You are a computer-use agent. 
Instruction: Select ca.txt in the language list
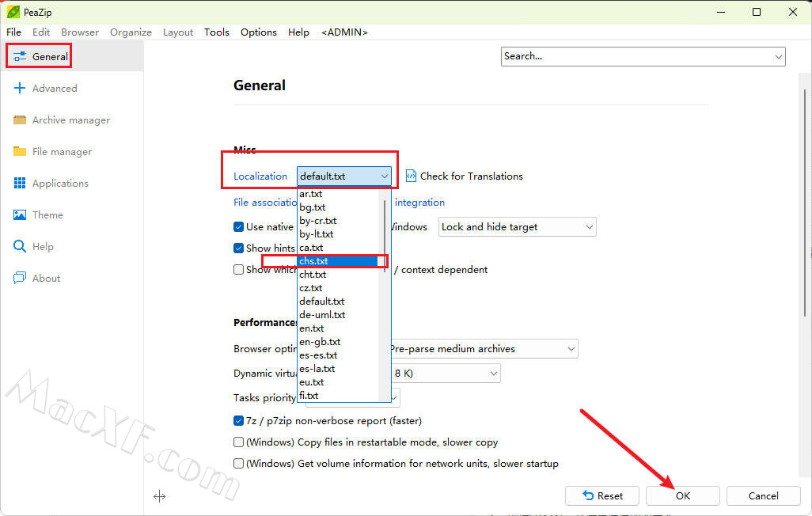coord(338,248)
